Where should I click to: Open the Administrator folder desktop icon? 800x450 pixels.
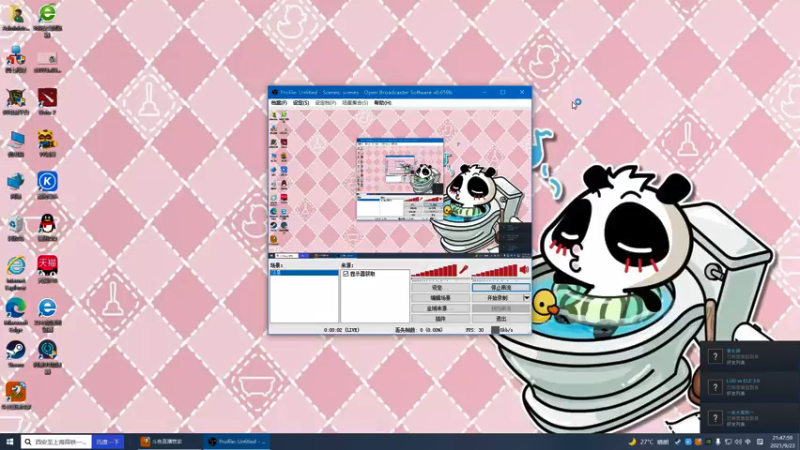point(16,17)
